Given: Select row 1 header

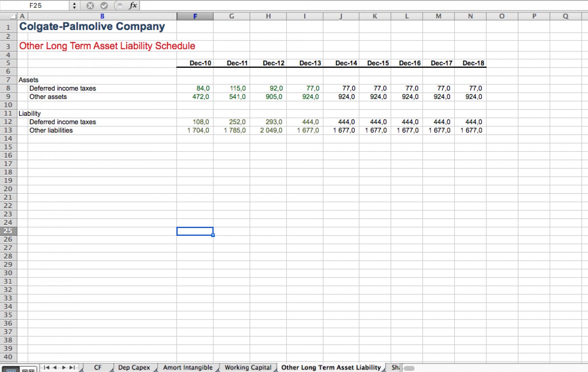Looking at the screenshot, I should coord(8,27).
